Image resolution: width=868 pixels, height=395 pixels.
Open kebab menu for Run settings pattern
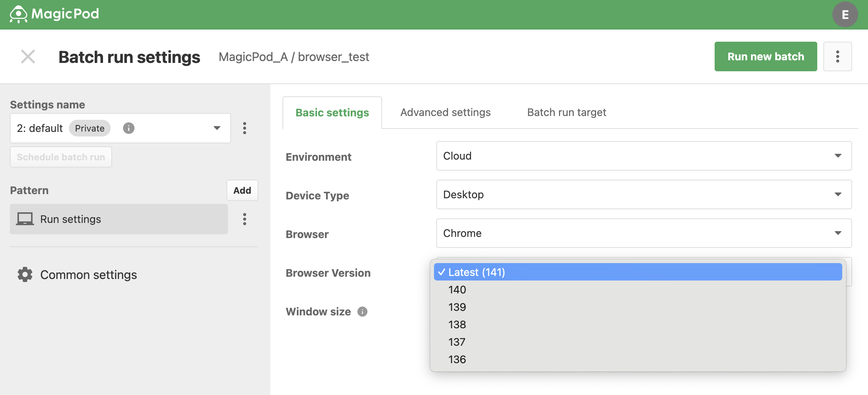[x=245, y=219]
